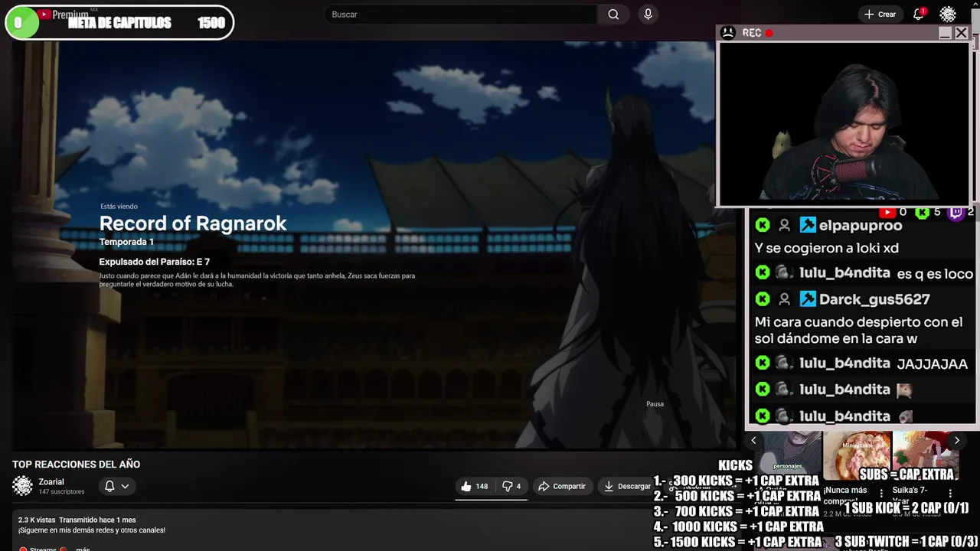Image resolution: width=980 pixels, height=551 pixels.
Task: Dislike the video with 4 dislikes
Action: (511, 486)
